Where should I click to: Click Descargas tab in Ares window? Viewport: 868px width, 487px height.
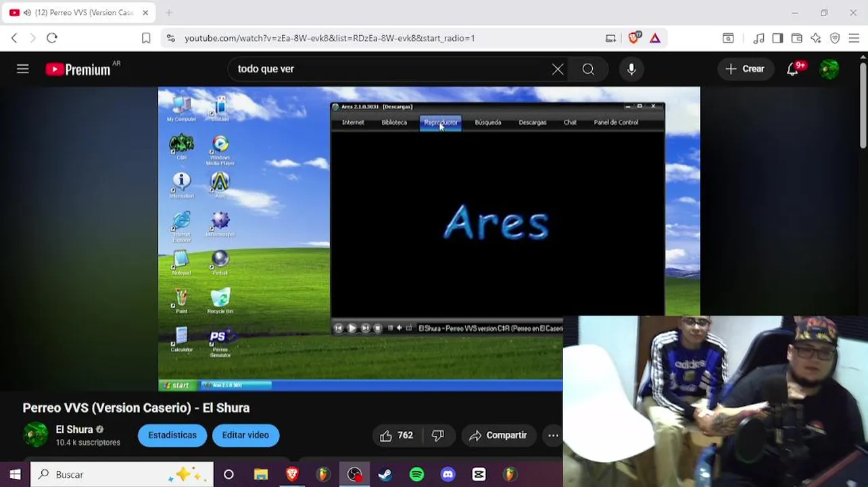tap(532, 122)
